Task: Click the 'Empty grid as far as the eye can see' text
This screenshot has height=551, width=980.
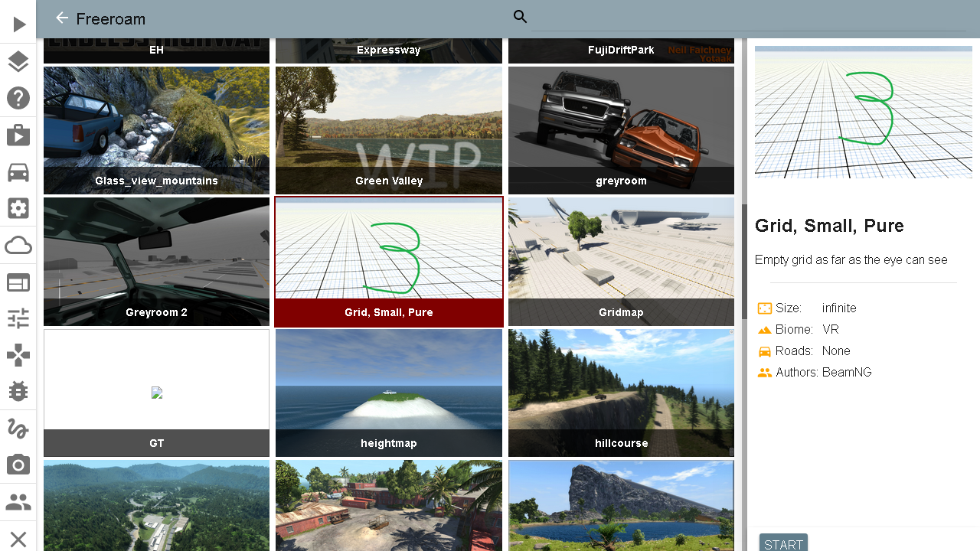Action: pyautogui.click(x=851, y=260)
